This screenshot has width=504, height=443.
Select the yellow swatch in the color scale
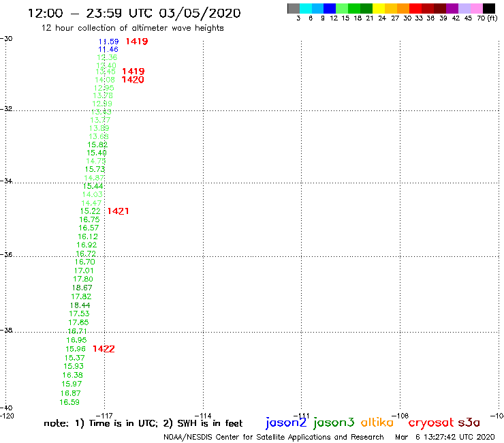pyautogui.click(x=379, y=8)
